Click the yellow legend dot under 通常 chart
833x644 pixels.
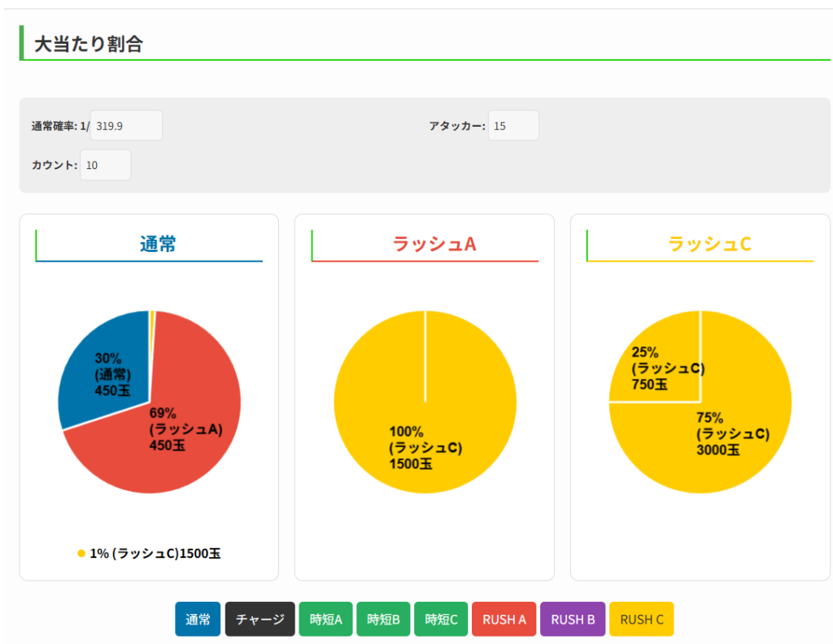(x=81, y=553)
